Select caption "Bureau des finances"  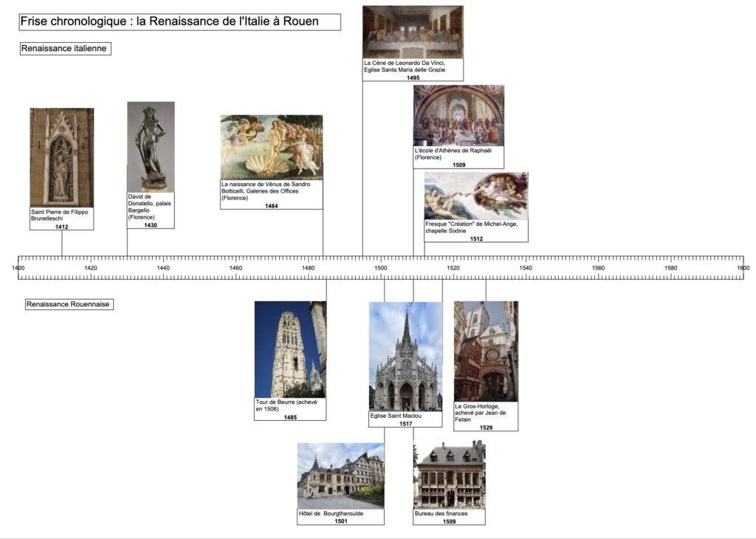point(441,513)
